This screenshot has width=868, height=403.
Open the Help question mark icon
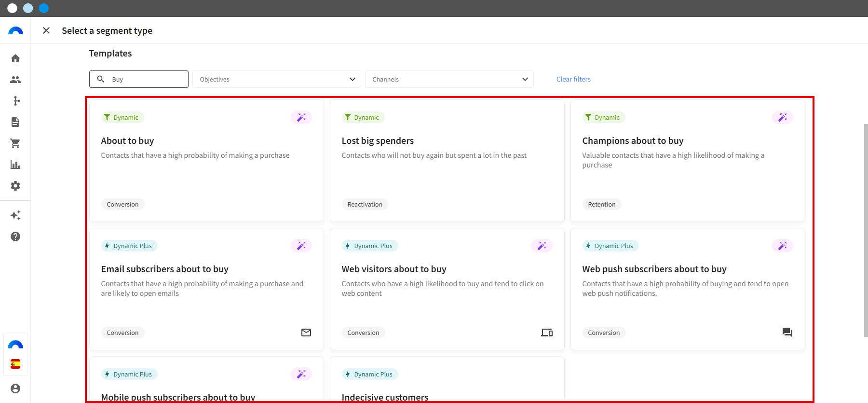15,236
